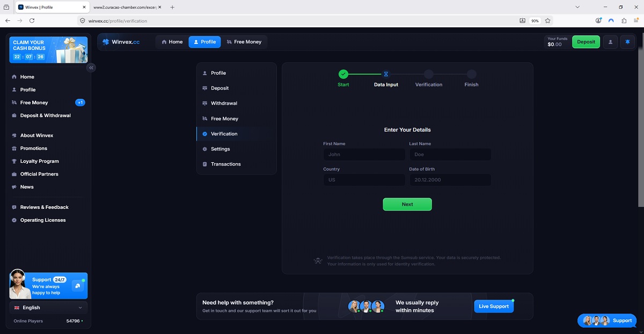Screen dimensions: 644x334
Task: Open the list all tabs dropdown arrow
Action: (577, 7)
